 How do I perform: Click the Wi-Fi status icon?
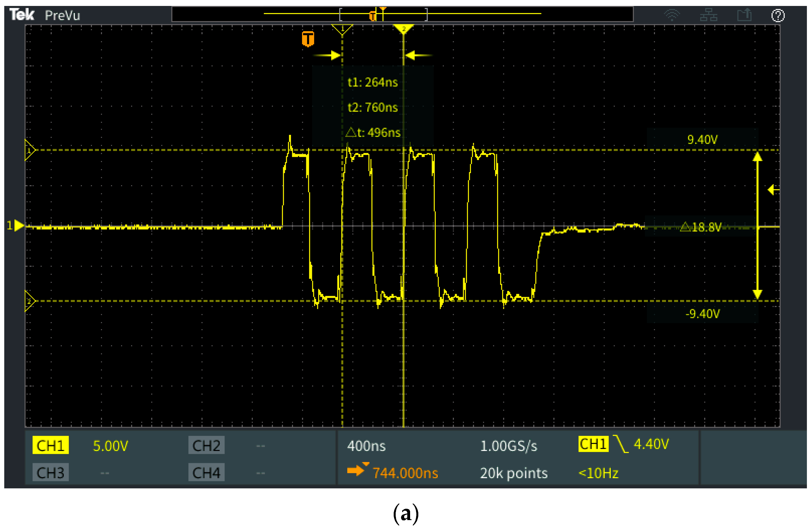pyautogui.click(x=672, y=15)
